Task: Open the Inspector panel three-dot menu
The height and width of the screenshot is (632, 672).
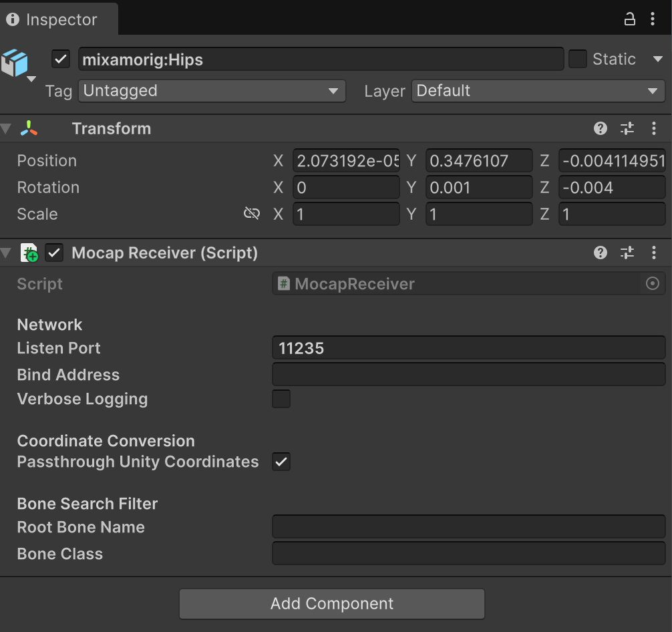Action: click(653, 19)
